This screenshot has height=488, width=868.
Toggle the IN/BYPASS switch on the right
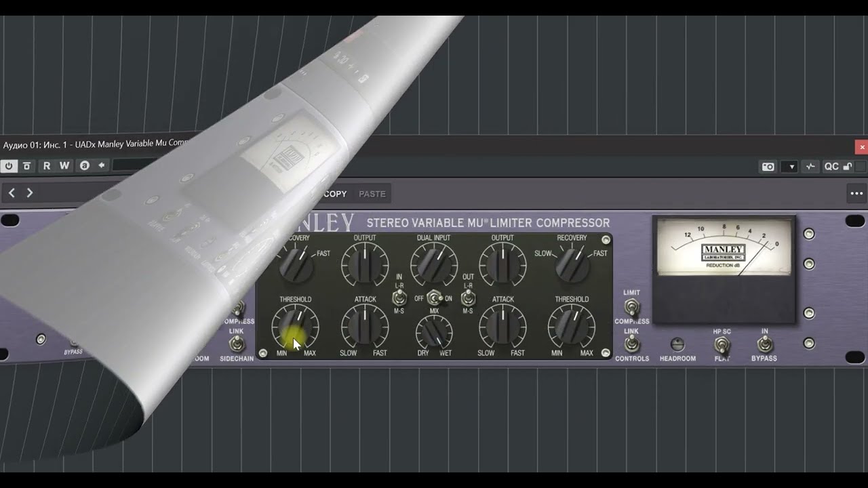point(764,345)
